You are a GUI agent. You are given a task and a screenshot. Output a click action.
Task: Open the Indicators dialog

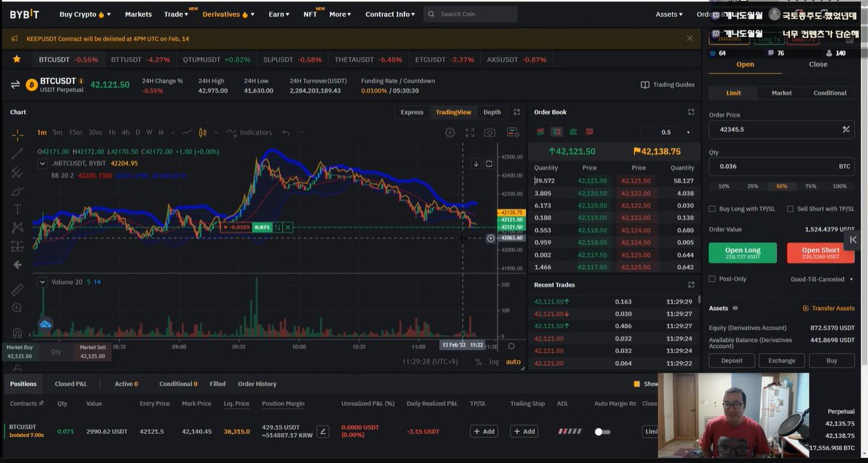250,132
